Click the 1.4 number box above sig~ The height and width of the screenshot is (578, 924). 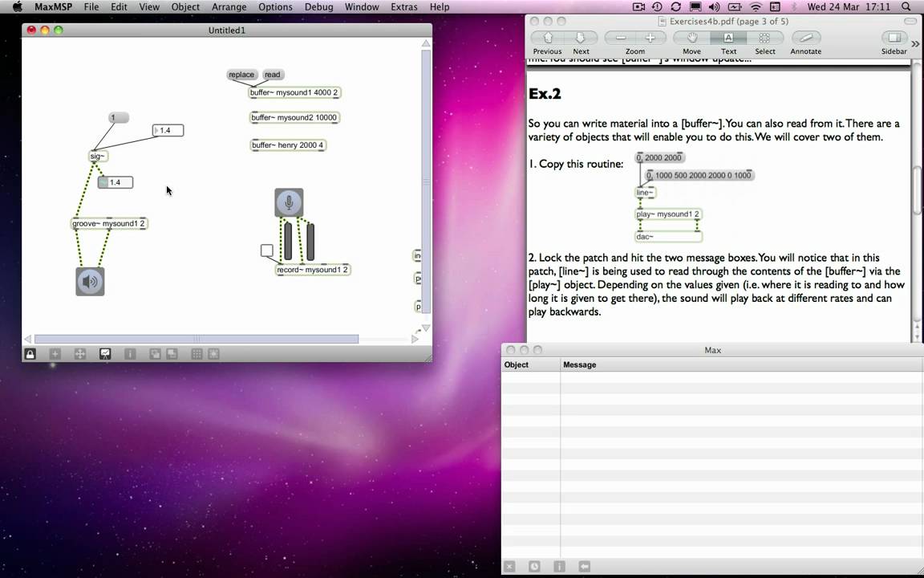click(168, 130)
